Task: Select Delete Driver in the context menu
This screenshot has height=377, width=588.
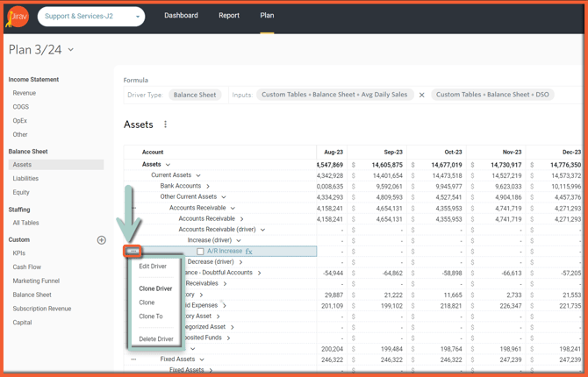Action: coord(156,339)
